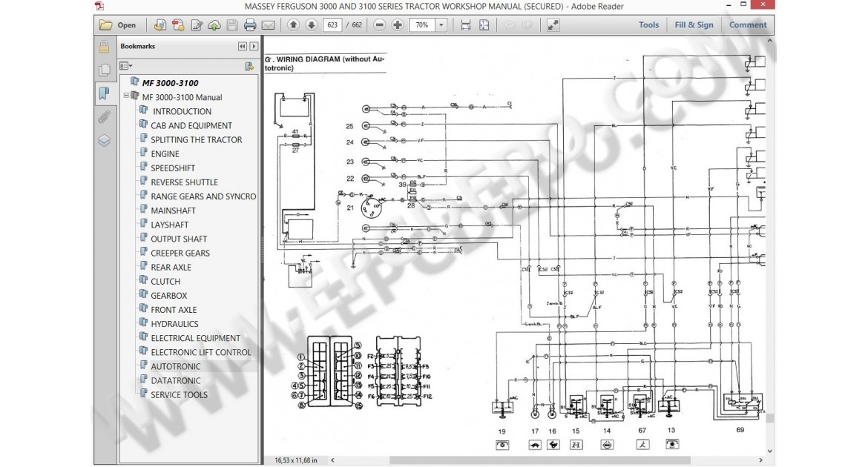The image size is (868, 467).
Task: Open the zoom percentage dropdown arrow
Action: (441, 25)
